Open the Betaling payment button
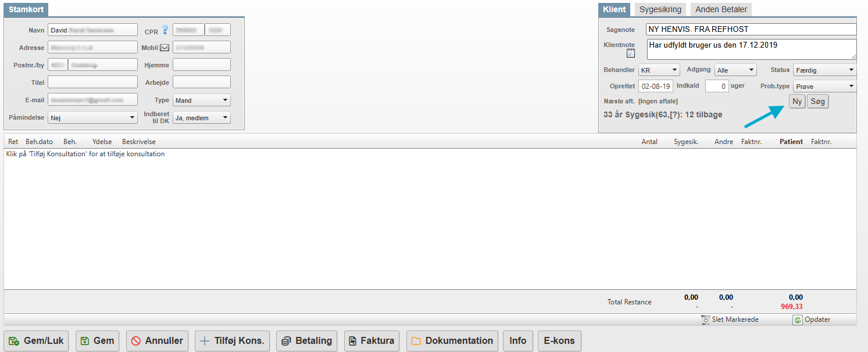Image resolution: width=868 pixels, height=352 pixels. pos(306,341)
